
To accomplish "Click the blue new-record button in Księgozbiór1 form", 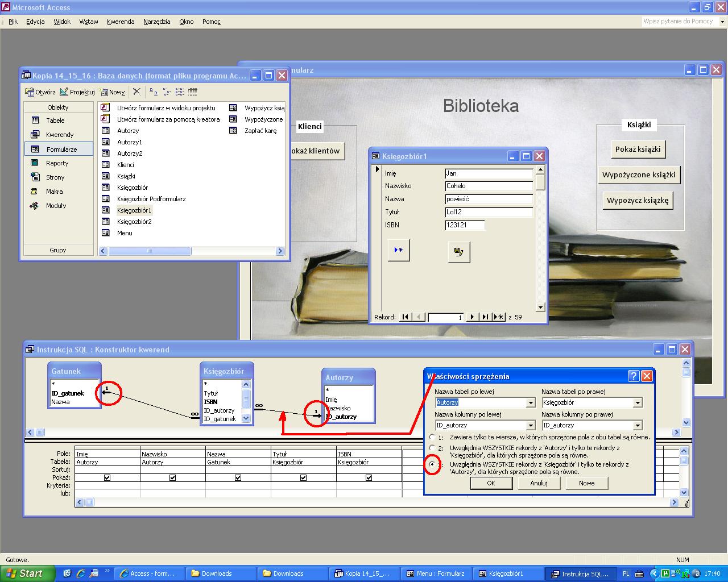I will click(399, 250).
